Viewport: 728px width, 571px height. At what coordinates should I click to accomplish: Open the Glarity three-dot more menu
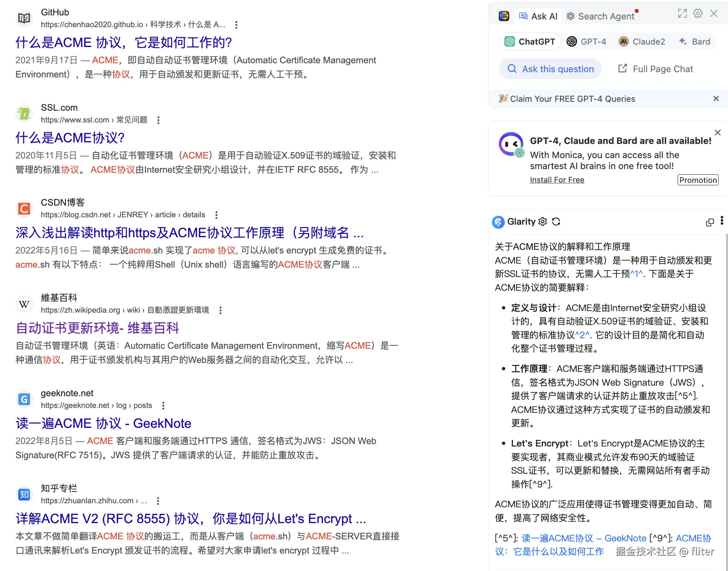click(x=722, y=221)
